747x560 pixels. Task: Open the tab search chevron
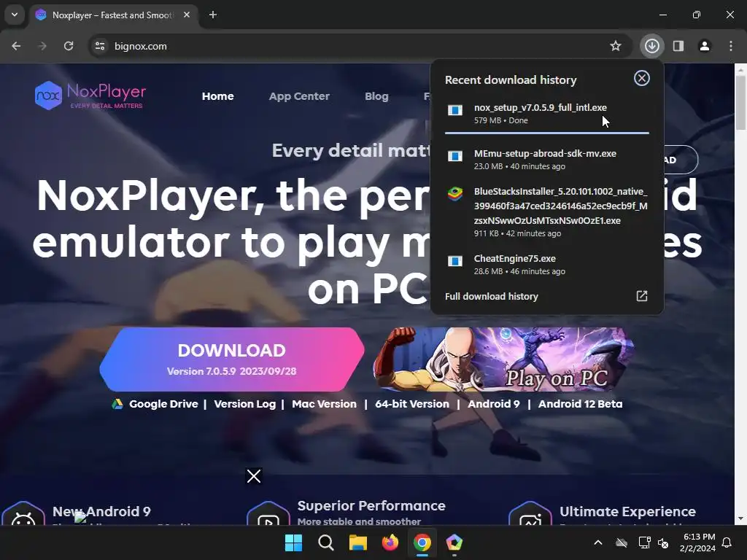point(15,15)
